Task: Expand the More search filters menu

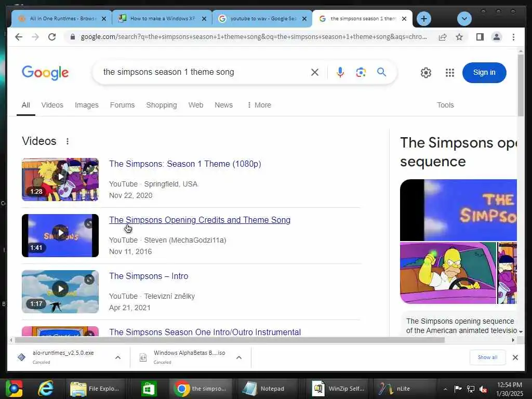Action: pos(259,105)
